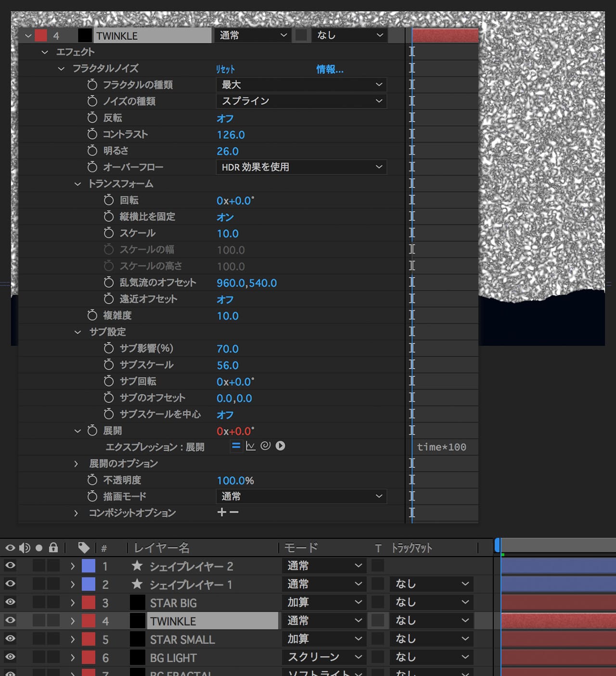Click the レイヤー名 column header

[x=161, y=548]
